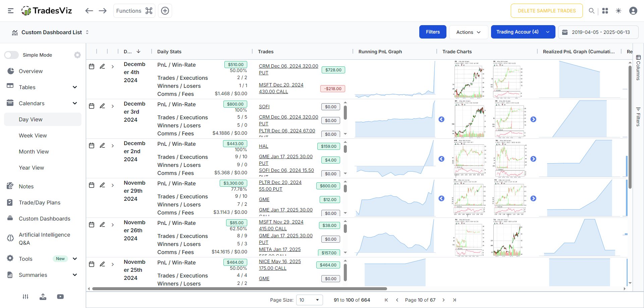Viewport: 644px width, 308px height.
Task: Edit the December 4th 2024 row
Action: point(102,66)
